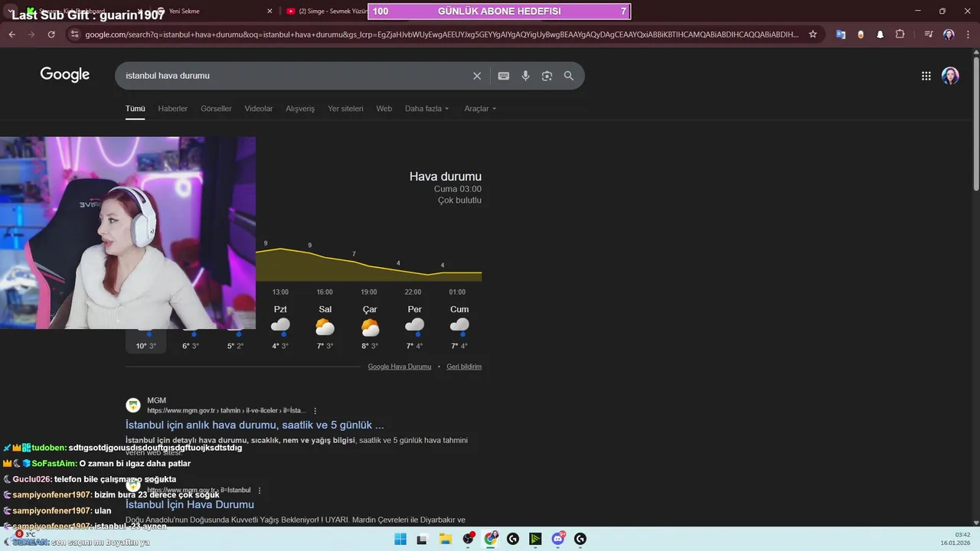Click the 13:00 hour label on chart

[x=280, y=292]
